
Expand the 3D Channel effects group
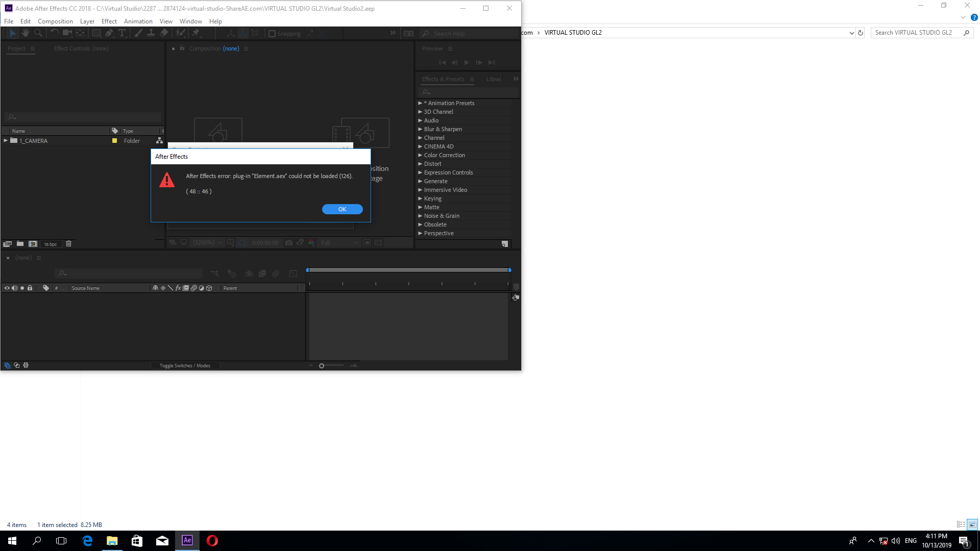tap(420, 111)
